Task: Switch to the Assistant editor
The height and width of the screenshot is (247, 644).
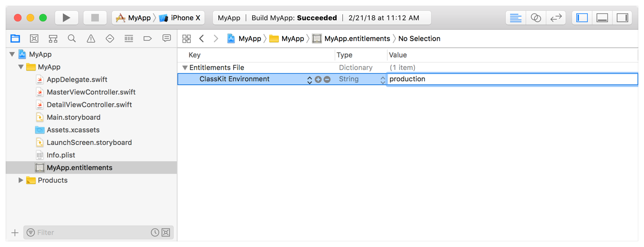Action: (x=536, y=18)
